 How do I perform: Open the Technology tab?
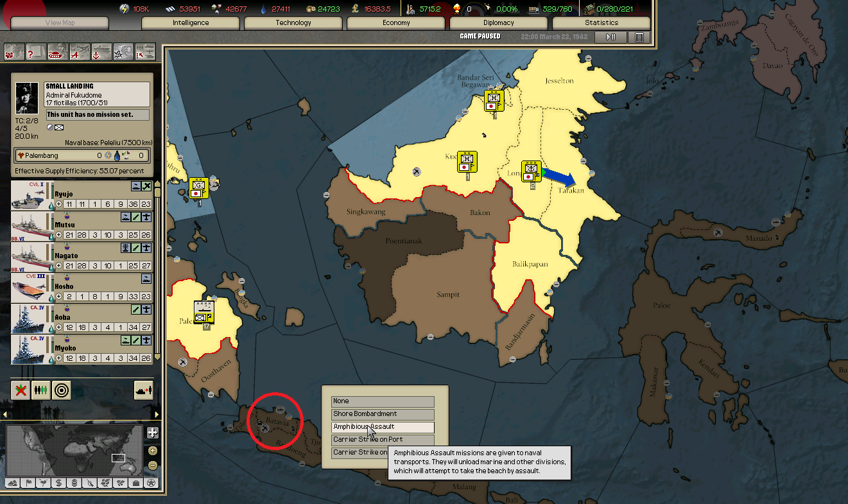(293, 23)
